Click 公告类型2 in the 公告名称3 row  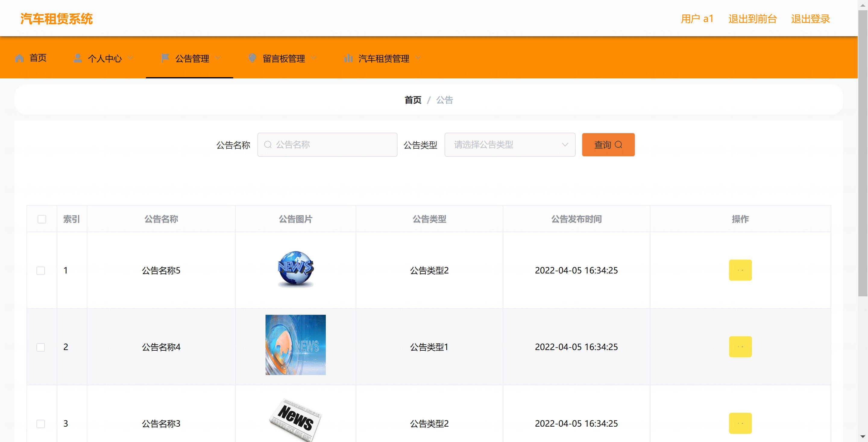(429, 423)
